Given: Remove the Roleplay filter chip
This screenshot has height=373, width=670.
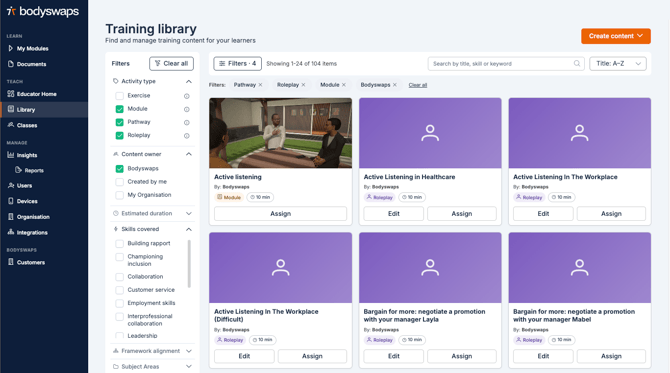Looking at the screenshot, I should pyautogui.click(x=303, y=85).
